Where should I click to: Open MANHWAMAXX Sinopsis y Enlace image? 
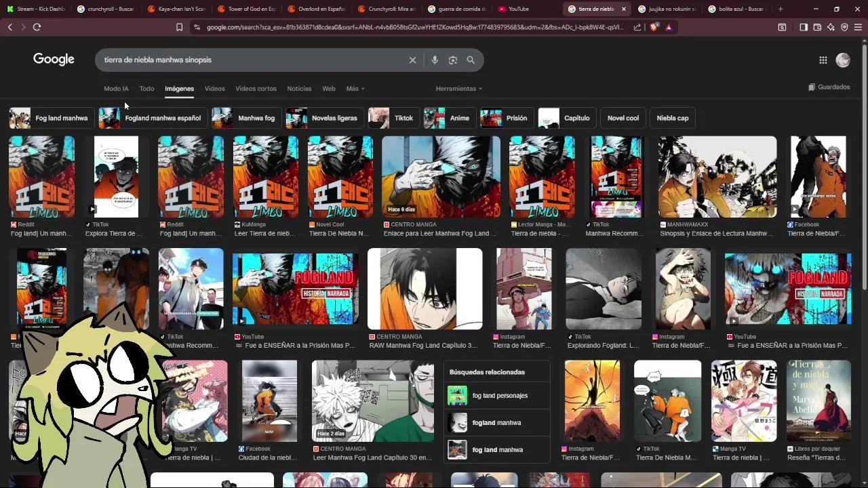click(x=717, y=177)
